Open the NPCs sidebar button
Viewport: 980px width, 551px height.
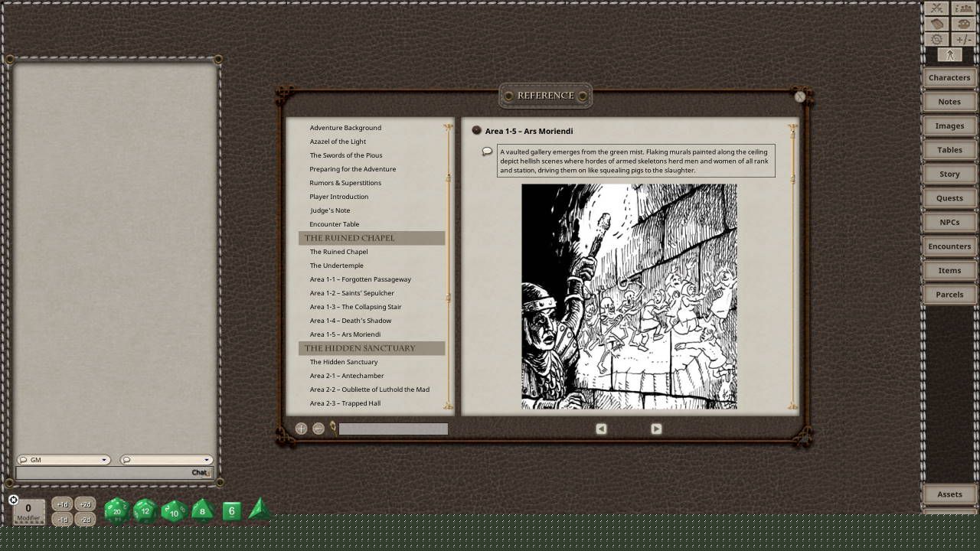click(x=949, y=222)
